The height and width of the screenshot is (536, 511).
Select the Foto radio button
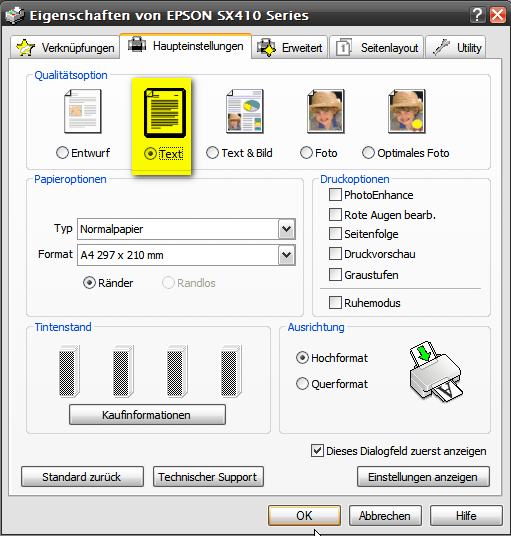pyautogui.click(x=306, y=152)
